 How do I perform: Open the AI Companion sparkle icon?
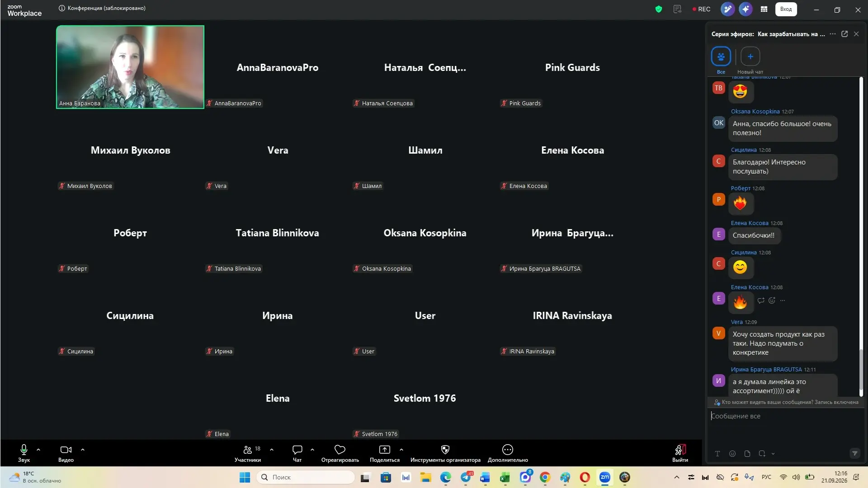tap(745, 9)
